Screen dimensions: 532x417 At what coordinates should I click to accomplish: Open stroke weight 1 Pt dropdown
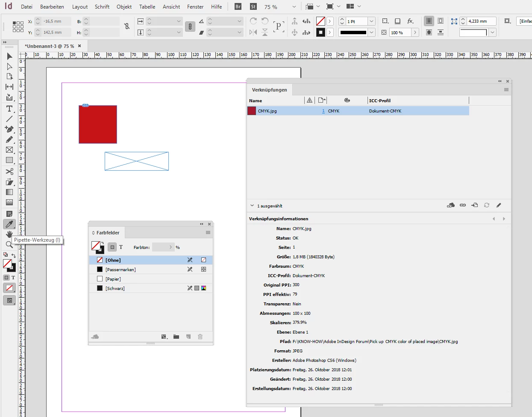click(372, 21)
